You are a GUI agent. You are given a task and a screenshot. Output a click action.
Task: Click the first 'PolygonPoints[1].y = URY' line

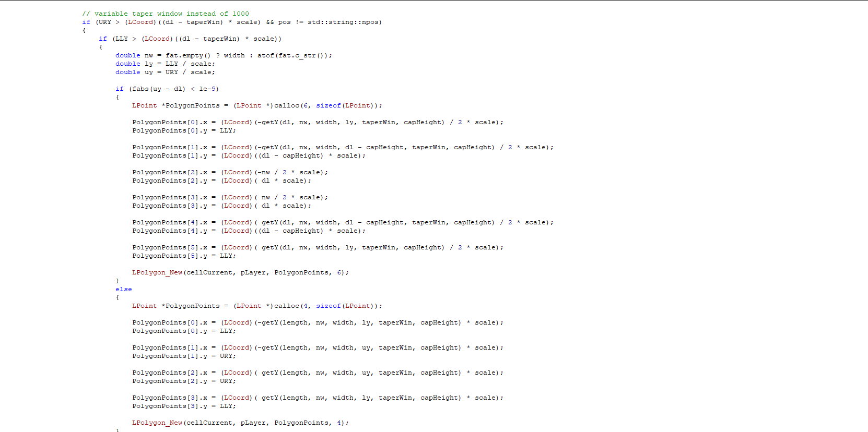point(184,356)
